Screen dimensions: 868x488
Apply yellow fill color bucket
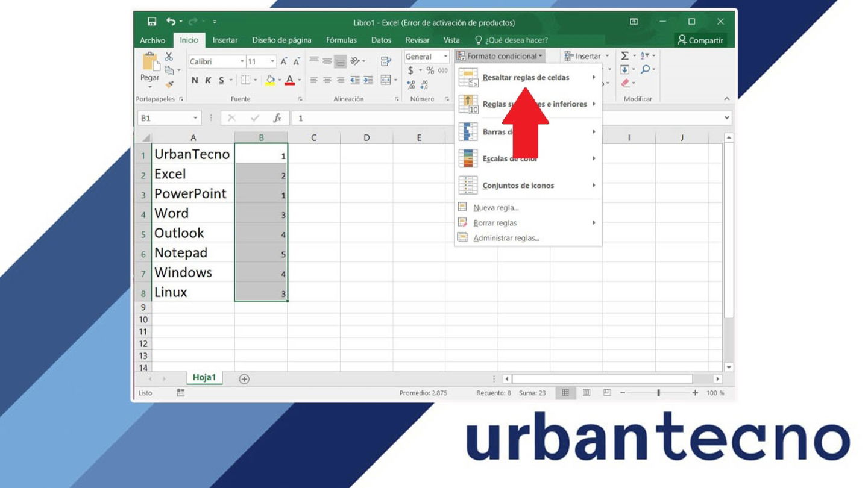(271, 80)
